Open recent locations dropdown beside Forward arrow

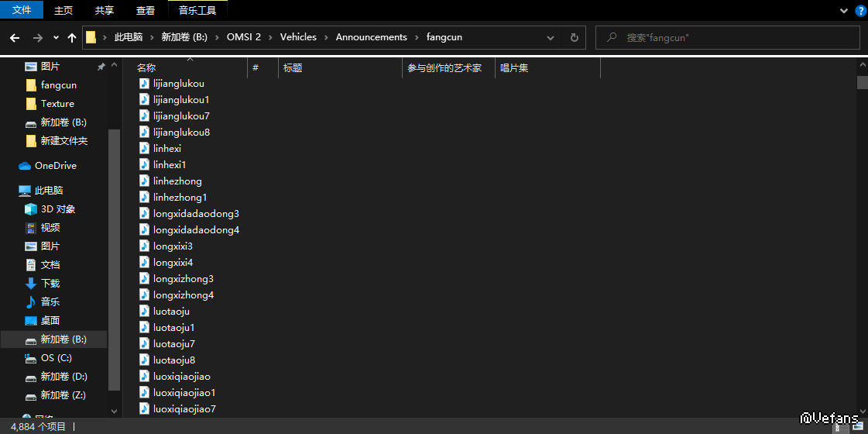point(56,37)
